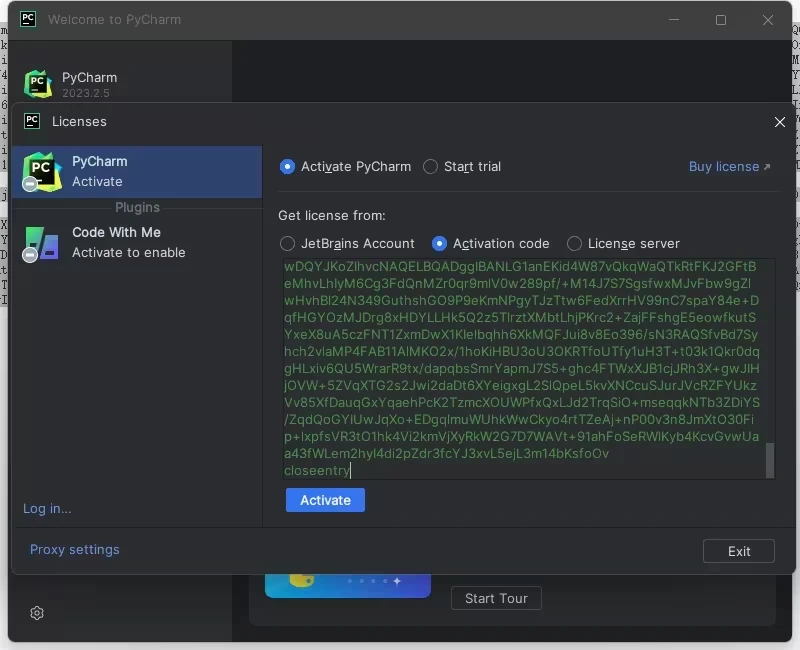Select the Activate PyCharm radio option

pyautogui.click(x=288, y=167)
